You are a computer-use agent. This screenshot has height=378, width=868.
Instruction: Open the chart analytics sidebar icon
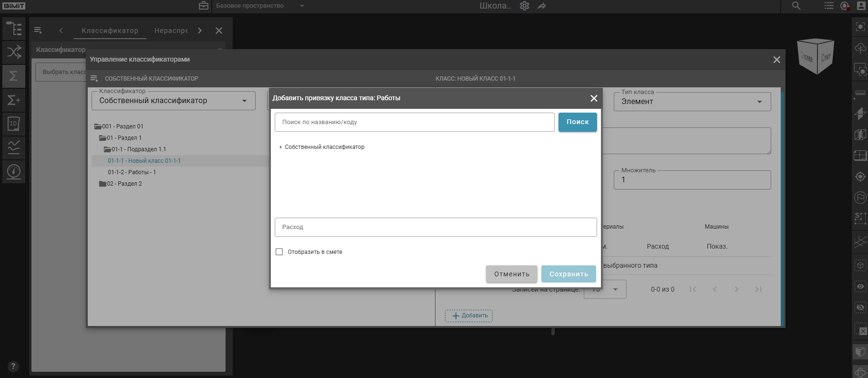click(14, 147)
